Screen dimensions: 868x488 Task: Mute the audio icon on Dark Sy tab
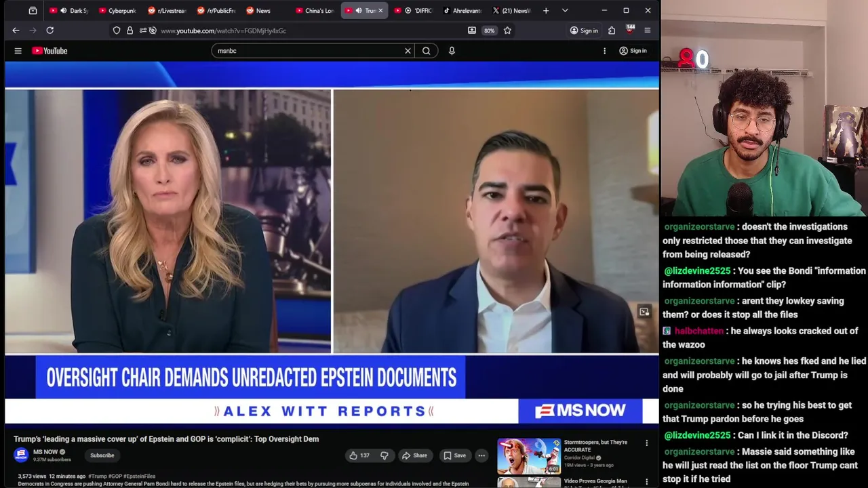pyautogui.click(x=64, y=11)
